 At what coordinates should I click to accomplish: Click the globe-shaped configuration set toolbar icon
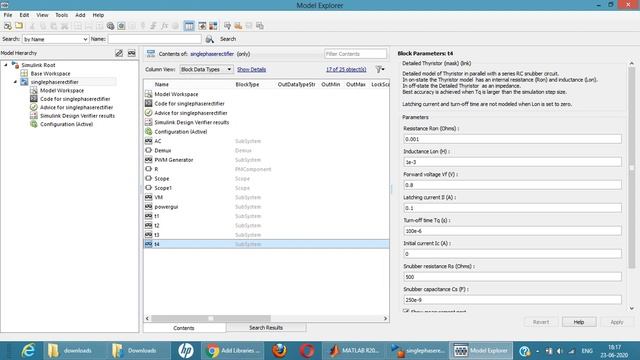[x=110, y=26]
